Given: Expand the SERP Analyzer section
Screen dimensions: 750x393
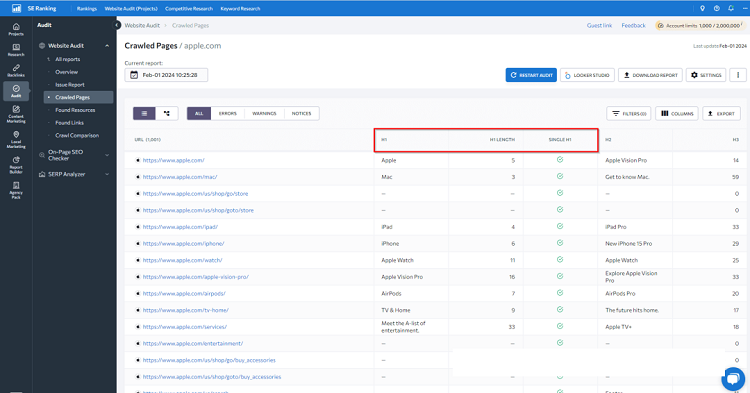Looking at the screenshot, I should pyautogui.click(x=107, y=175).
